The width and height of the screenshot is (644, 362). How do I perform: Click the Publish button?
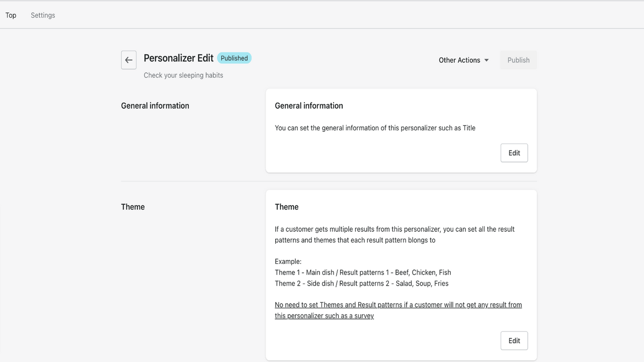point(518,60)
